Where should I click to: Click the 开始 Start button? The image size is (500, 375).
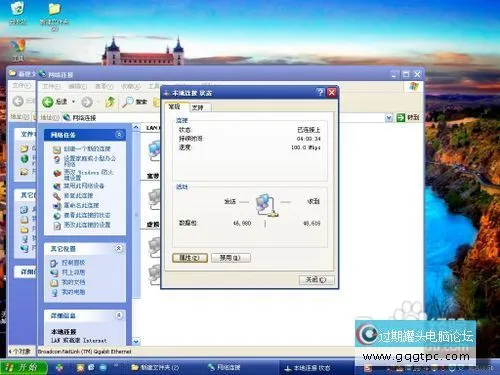(23, 367)
